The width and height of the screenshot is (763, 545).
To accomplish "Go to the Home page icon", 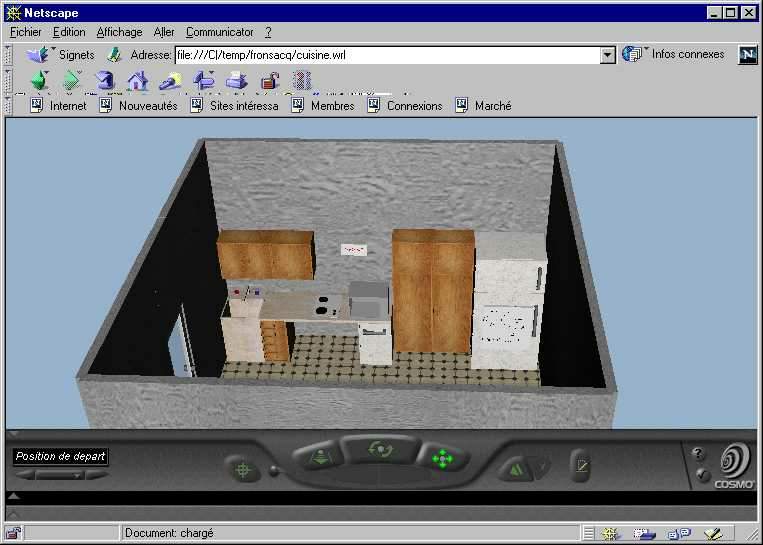I will pyautogui.click(x=137, y=81).
